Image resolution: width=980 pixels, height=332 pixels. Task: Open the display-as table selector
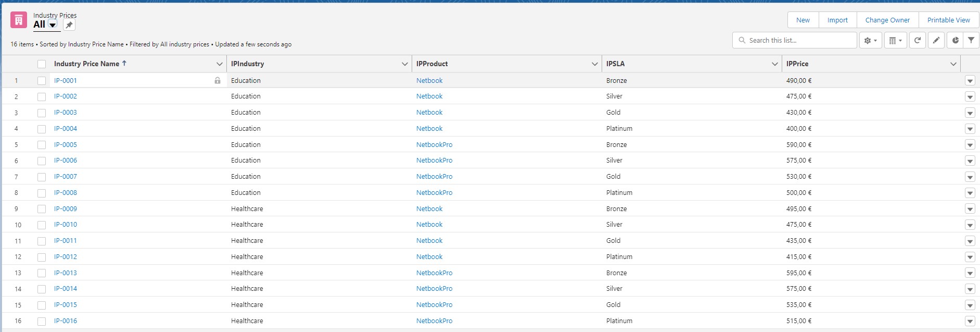[895, 41]
